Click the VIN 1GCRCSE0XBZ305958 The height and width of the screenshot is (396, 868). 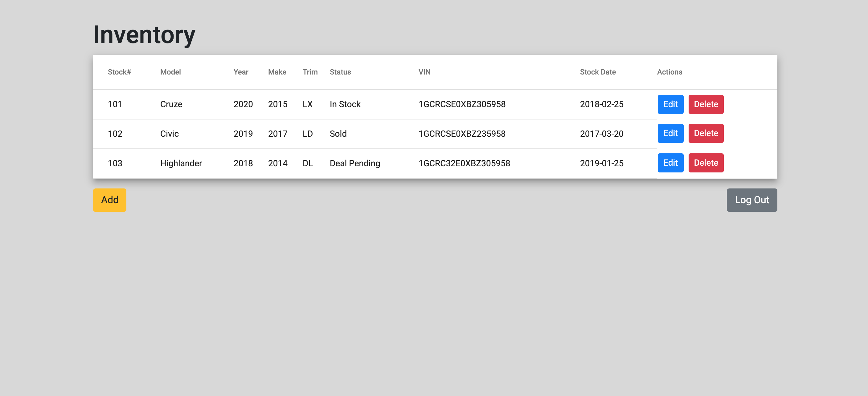click(462, 104)
